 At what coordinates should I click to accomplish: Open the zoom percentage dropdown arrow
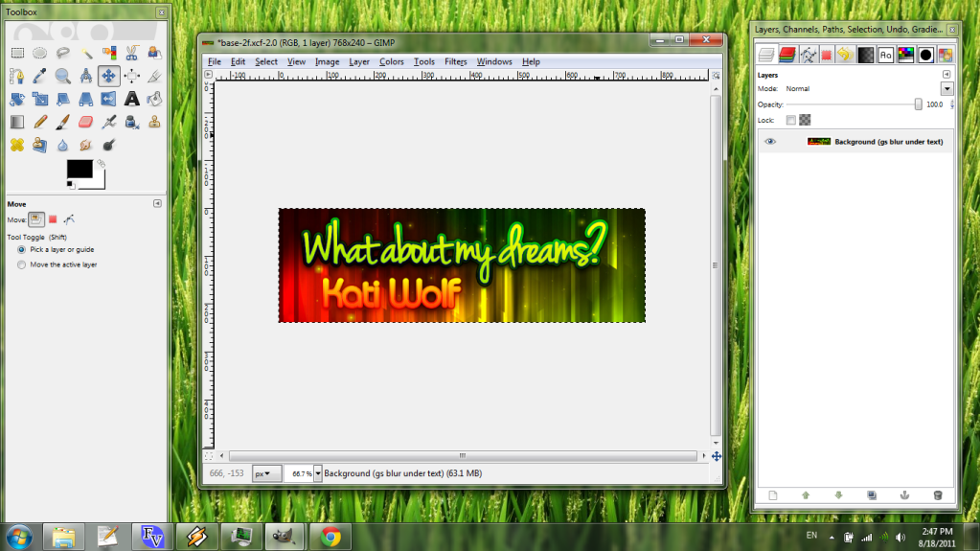pos(317,473)
